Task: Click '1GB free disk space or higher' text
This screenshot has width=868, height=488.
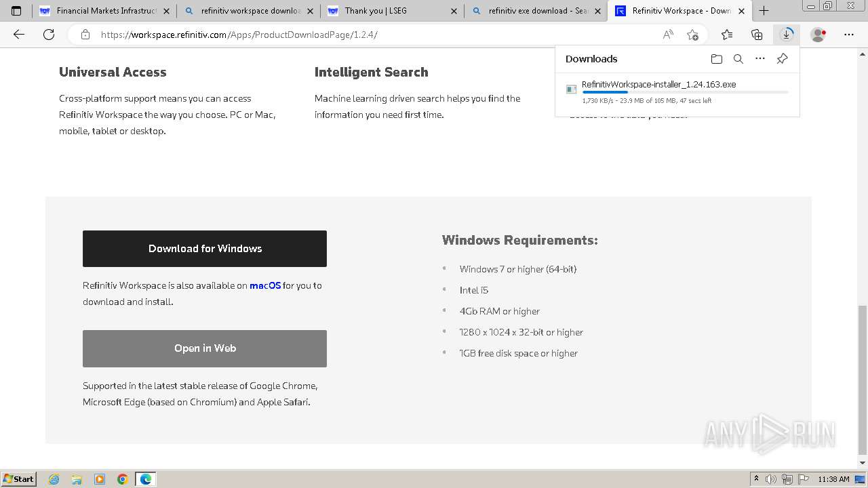Action: click(519, 353)
